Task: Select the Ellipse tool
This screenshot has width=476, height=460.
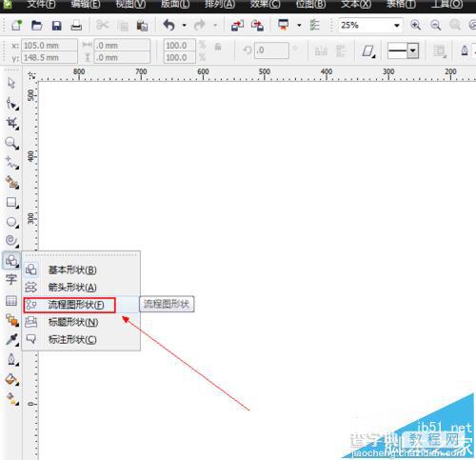Action: pyautogui.click(x=12, y=222)
